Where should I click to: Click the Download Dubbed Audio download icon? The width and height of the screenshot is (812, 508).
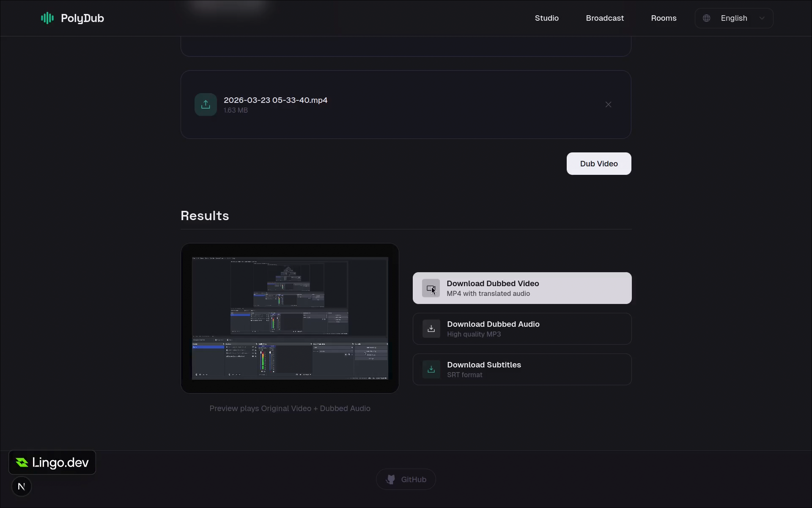point(431,329)
